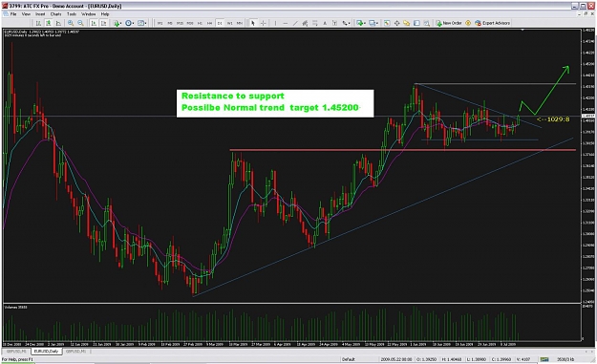Toggle chart shift from right edge
Screen dimensions: 597x364
(103, 23)
